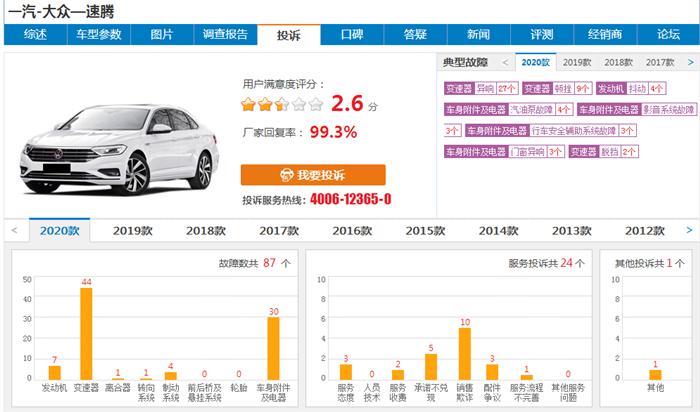Click the 承诺不兑现 bar showing 5
700x412 pixels.
[431, 367]
